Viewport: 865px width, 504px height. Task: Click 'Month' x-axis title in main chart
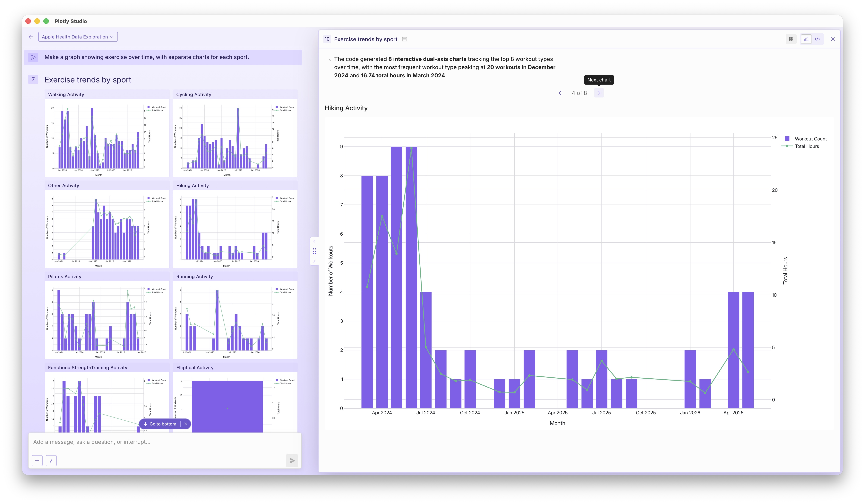coord(557,423)
